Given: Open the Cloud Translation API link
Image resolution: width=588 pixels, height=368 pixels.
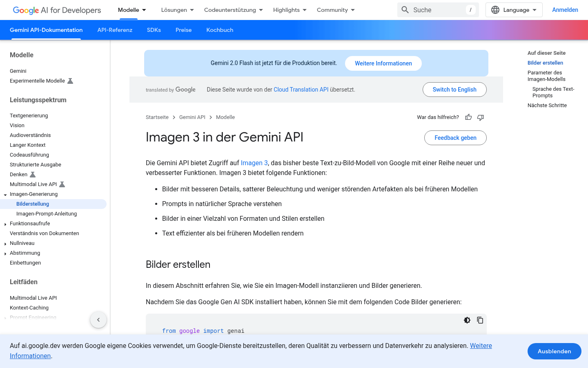Looking at the screenshot, I should [x=301, y=90].
